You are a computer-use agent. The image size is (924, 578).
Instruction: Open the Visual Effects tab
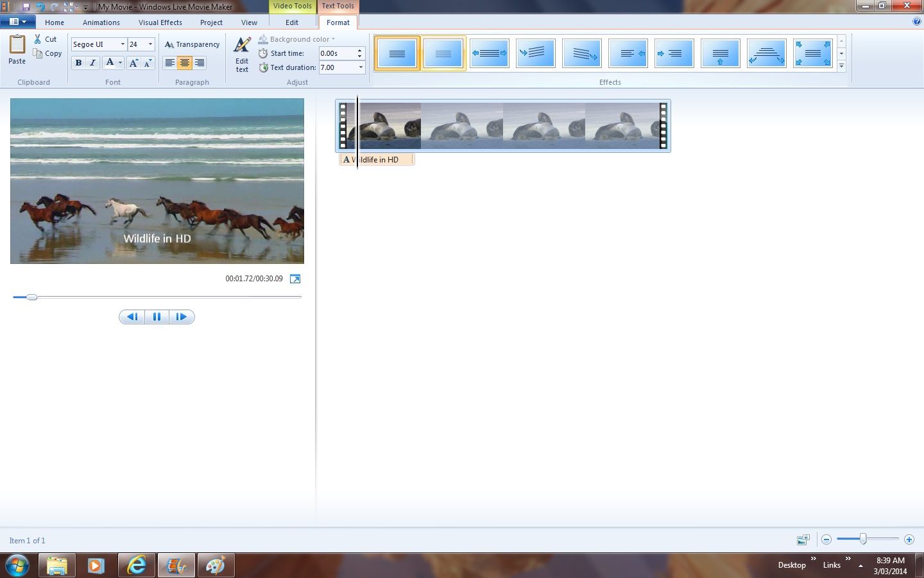click(160, 22)
